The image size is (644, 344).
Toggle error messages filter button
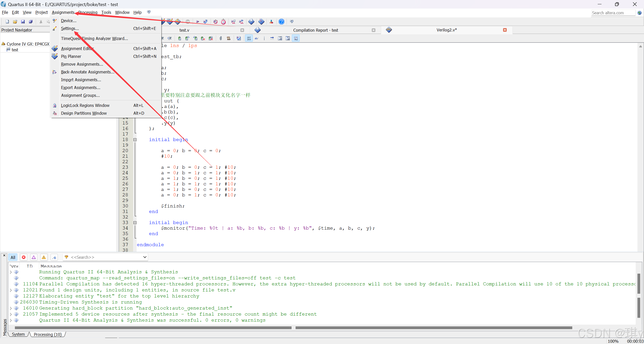24,257
